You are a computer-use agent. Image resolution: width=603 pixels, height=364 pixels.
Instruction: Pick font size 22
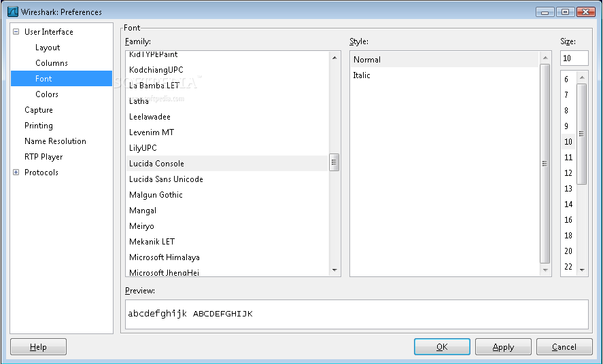(x=568, y=267)
